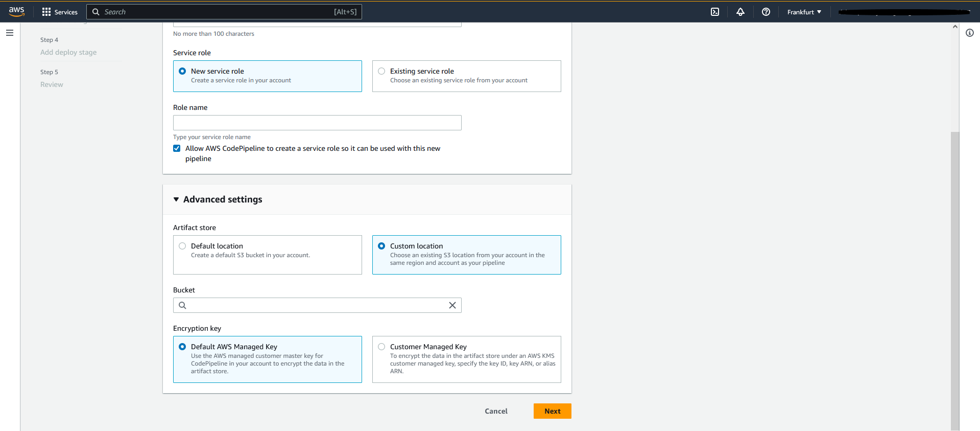This screenshot has height=431, width=980.
Task: Select Default location artifact store
Action: tap(268, 255)
